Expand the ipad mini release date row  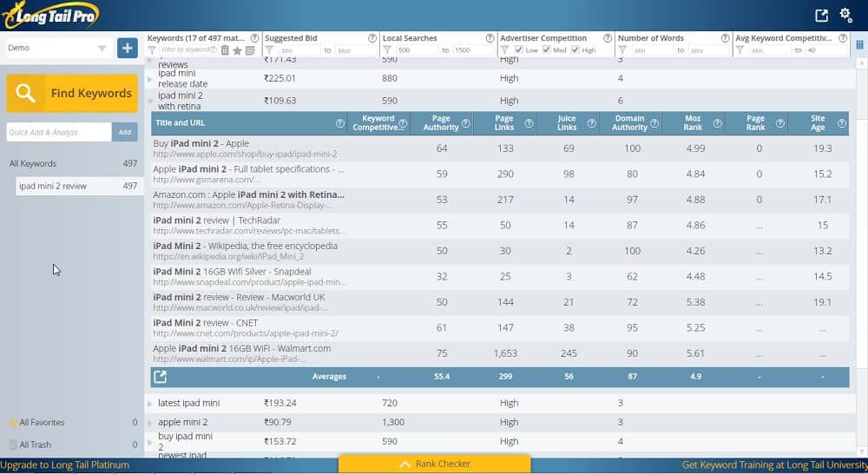click(150, 79)
